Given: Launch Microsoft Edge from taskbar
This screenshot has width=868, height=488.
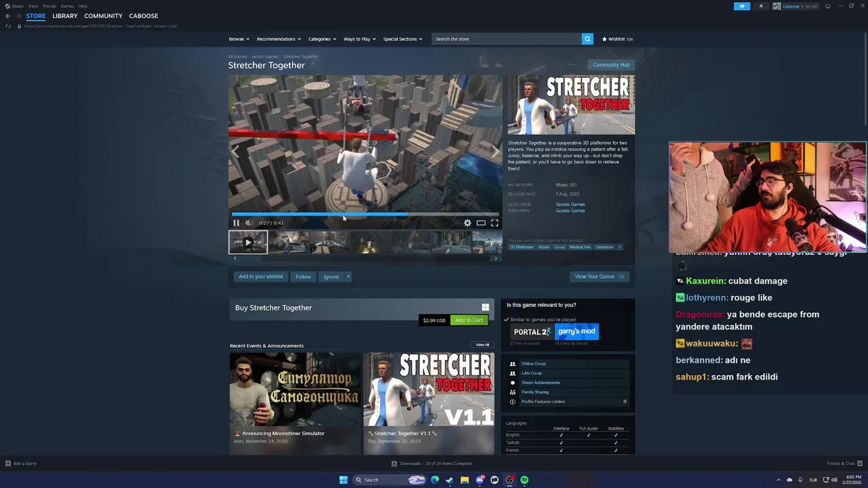Looking at the screenshot, I should click(435, 480).
